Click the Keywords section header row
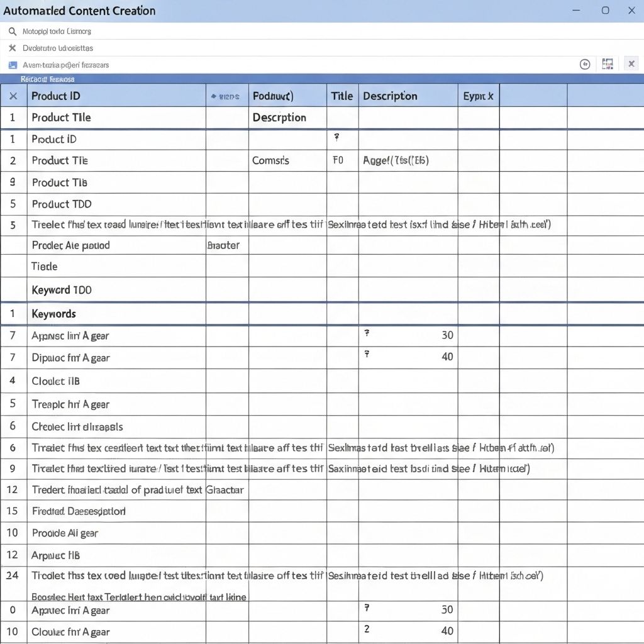This screenshot has height=644, width=644. [54, 314]
